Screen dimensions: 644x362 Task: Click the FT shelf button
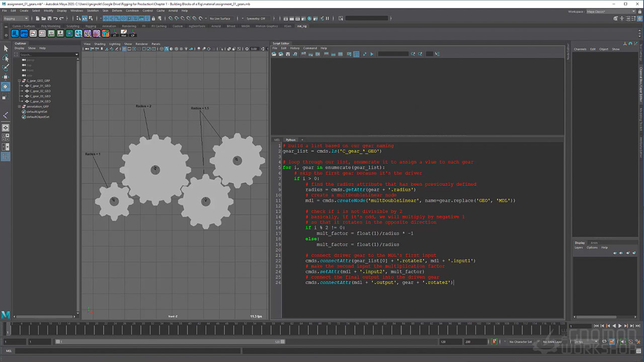coord(115,34)
